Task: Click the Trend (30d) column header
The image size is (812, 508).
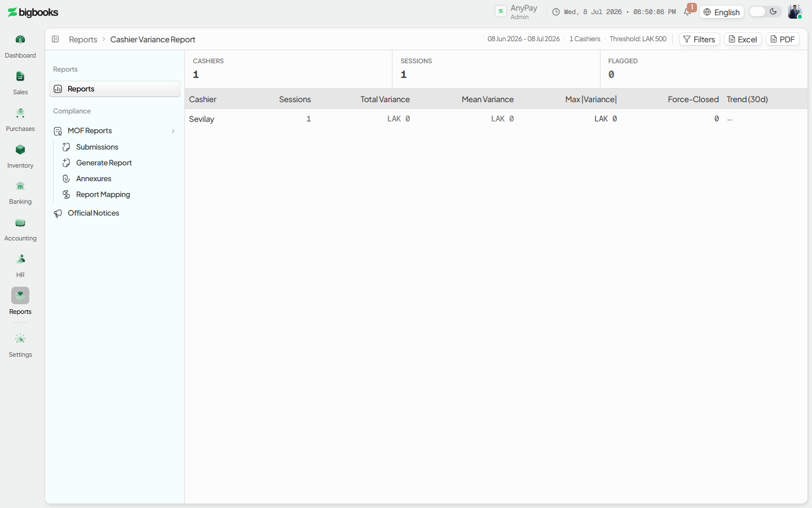Action: click(747, 99)
